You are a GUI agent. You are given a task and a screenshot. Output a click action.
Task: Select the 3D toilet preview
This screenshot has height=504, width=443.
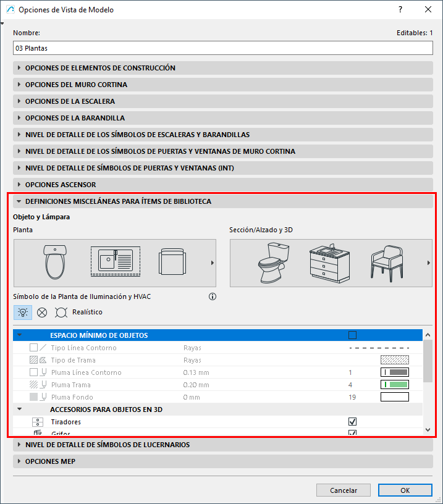(273, 263)
